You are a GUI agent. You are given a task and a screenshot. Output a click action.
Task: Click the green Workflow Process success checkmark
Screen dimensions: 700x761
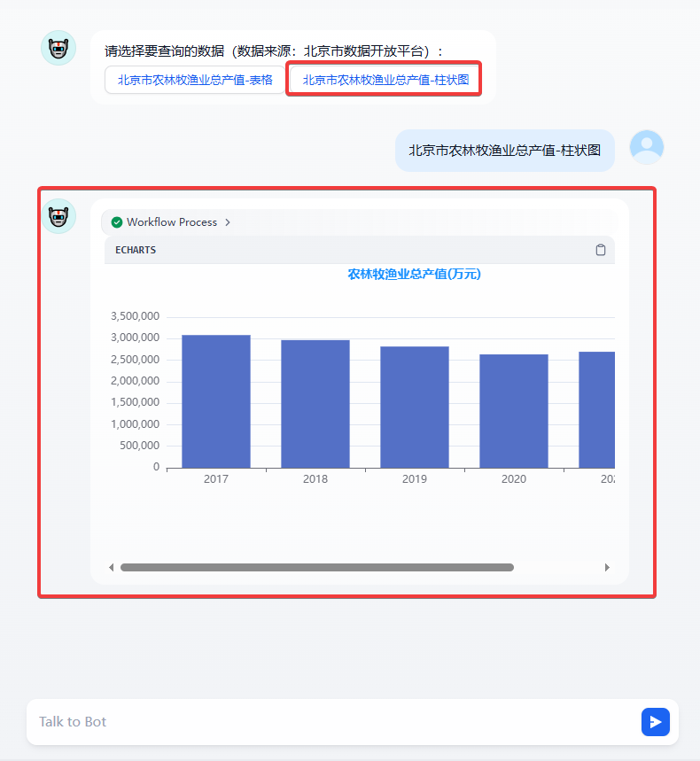(116, 222)
